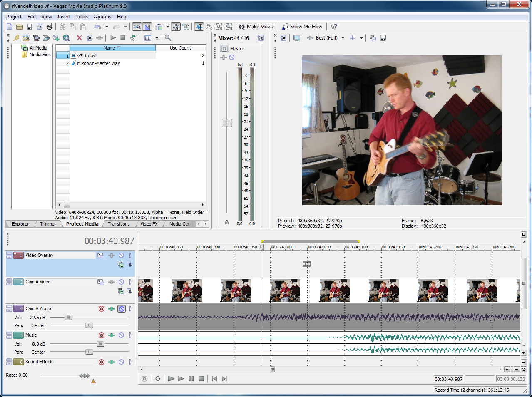Viewport: 532px width, 397px height.
Task: Switch to the Explorer tab
Action: (x=20, y=224)
